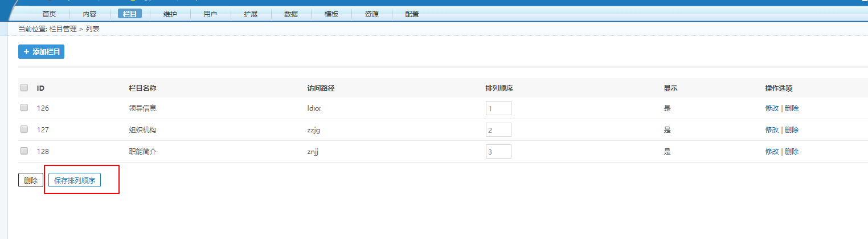The height and width of the screenshot is (239, 868).
Task: Click the 添加栏目 button
Action: point(42,52)
